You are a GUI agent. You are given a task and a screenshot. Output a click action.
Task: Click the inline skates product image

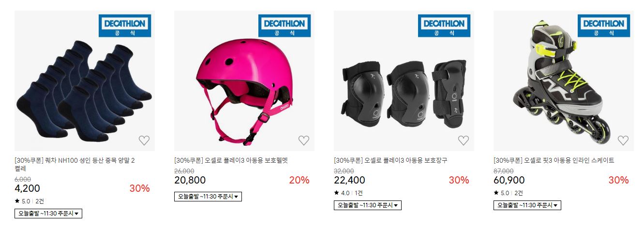564,81
